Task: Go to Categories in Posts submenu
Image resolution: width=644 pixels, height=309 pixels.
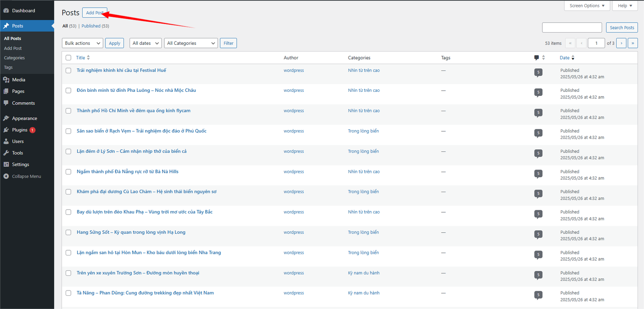Action: pos(14,58)
